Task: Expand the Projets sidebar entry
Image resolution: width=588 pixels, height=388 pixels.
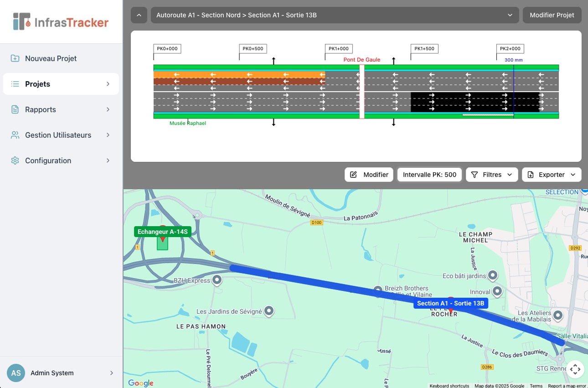Action: (x=108, y=84)
